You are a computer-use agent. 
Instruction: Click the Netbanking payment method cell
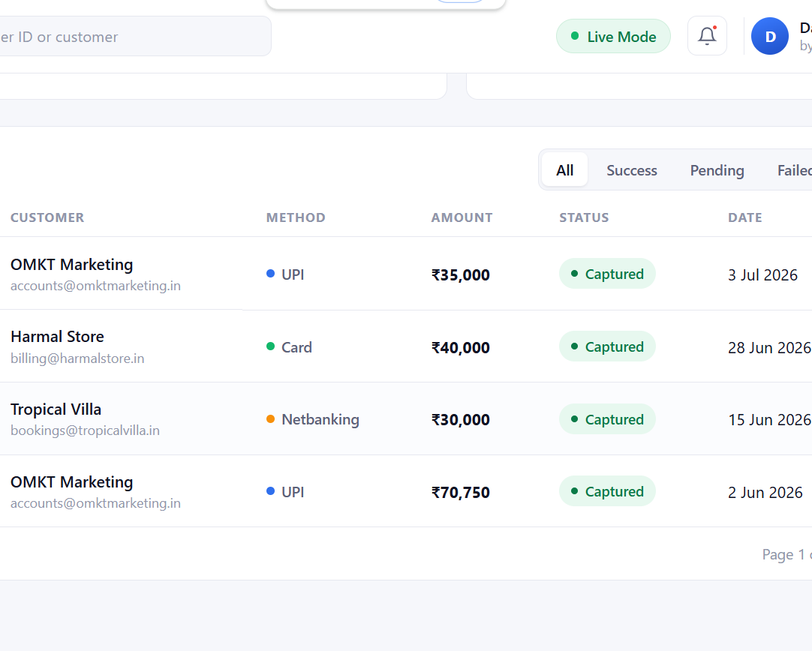point(313,419)
